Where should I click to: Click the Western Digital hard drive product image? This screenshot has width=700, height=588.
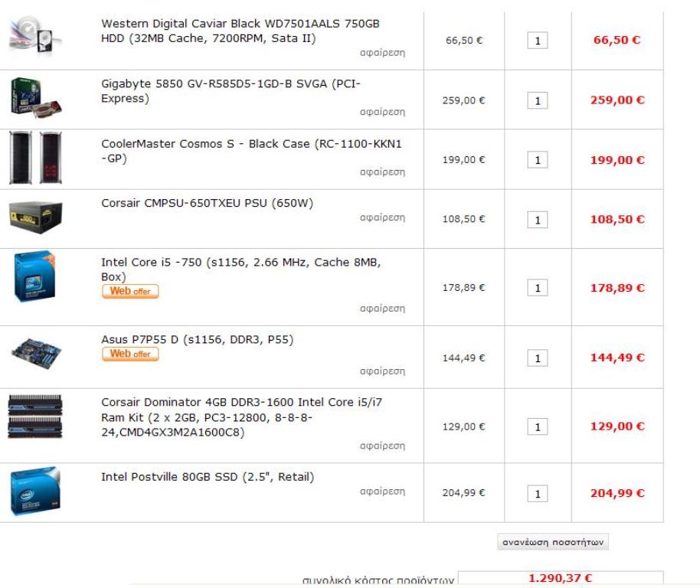coord(35,36)
